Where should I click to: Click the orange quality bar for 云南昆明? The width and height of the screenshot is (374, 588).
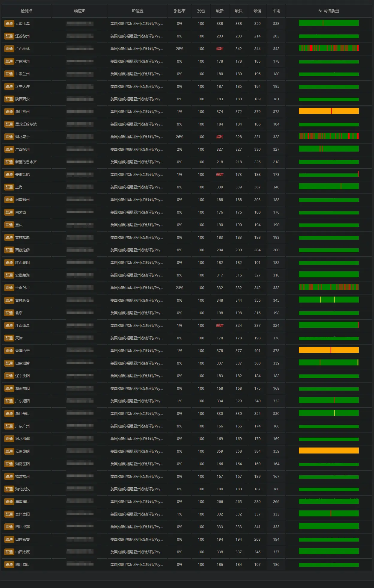[328, 451]
